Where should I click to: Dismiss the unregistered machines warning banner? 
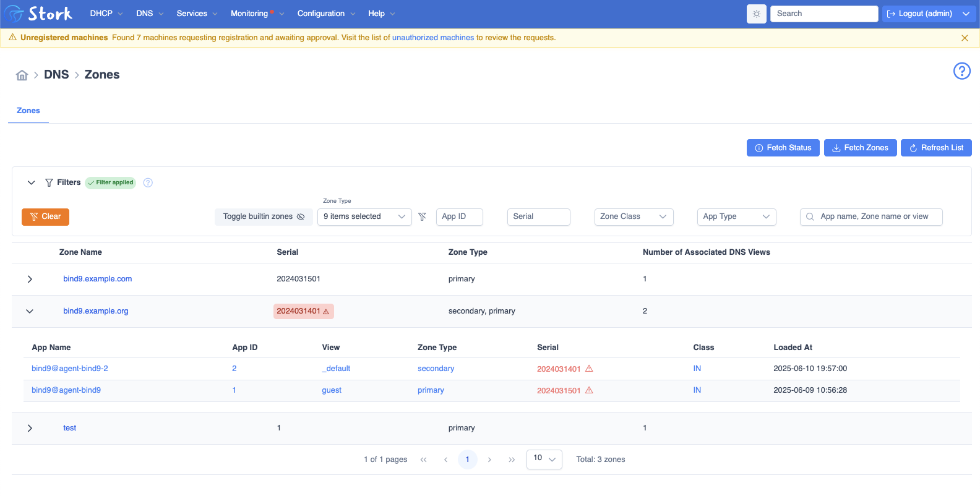pos(965,38)
